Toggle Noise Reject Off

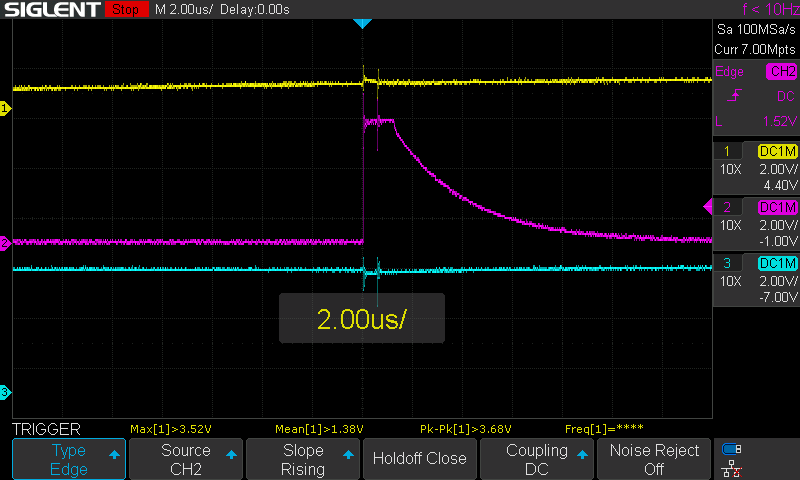pos(654,459)
